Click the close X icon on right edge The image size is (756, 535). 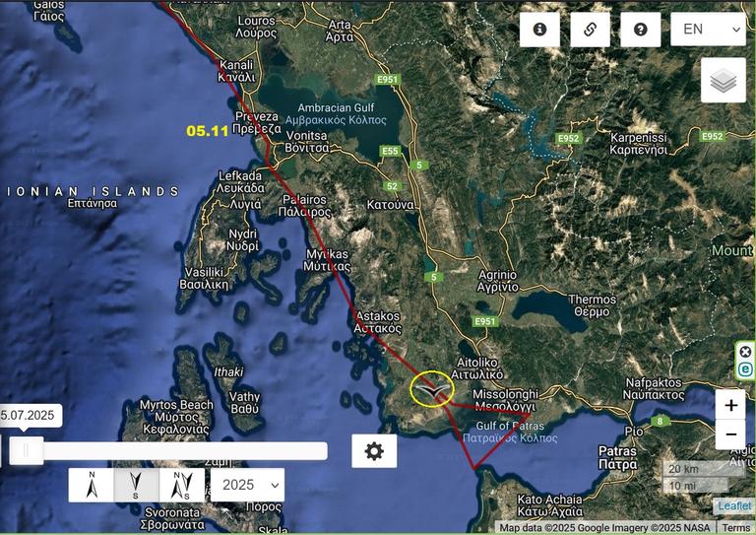tap(745, 352)
